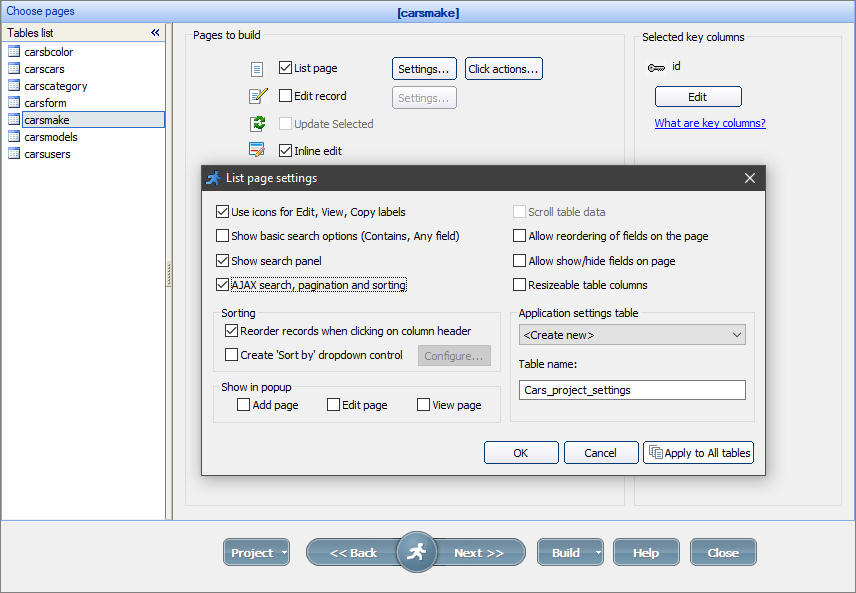Click the running man icon between Back and Next
The height and width of the screenshot is (593, 856).
417,551
